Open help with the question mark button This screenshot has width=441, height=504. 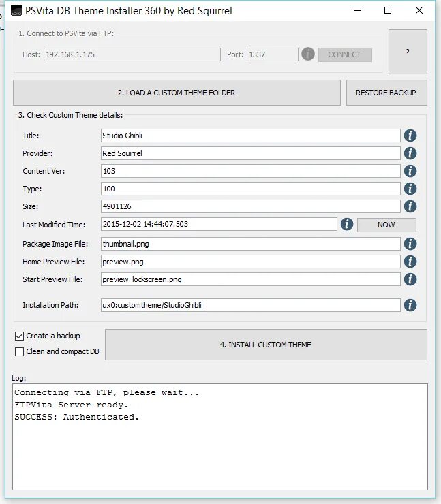click(x=408, y=52)
